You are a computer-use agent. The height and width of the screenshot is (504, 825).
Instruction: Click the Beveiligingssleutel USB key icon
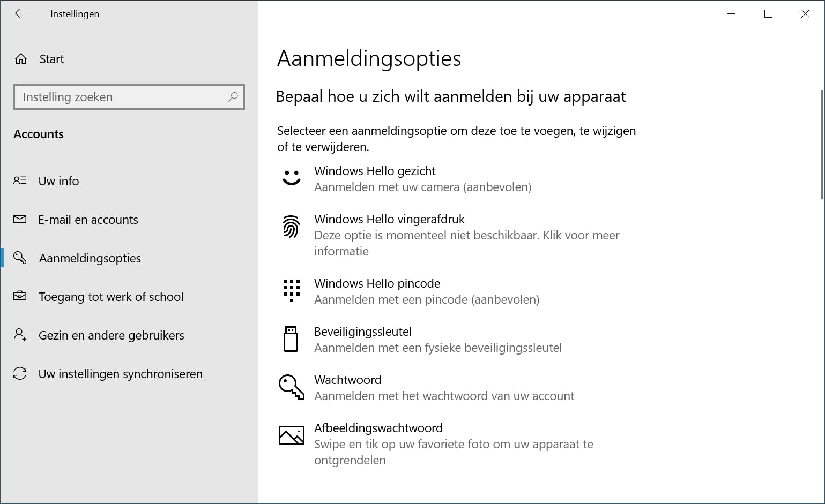click(291, 339)
